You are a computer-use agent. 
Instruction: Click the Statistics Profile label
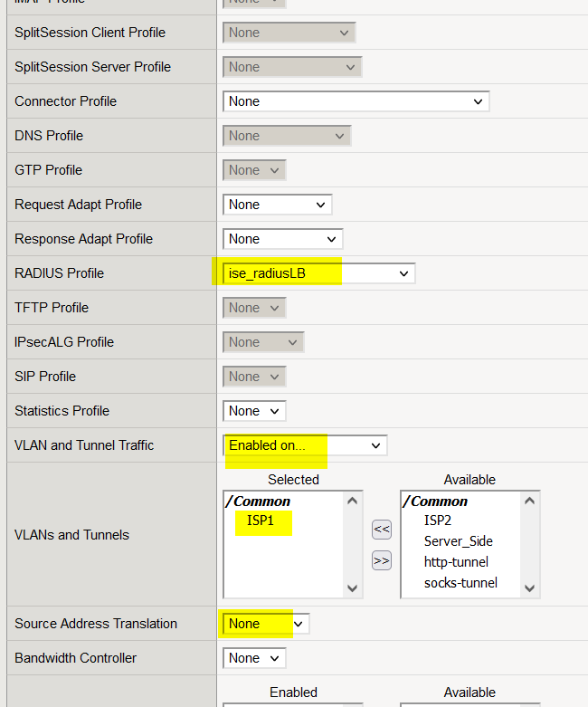pos(62,411)
